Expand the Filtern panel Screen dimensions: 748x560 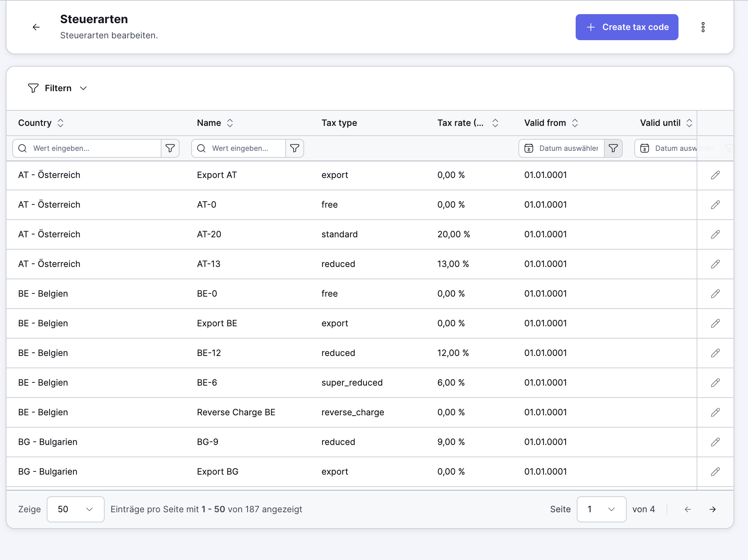[x=58, y=88]
